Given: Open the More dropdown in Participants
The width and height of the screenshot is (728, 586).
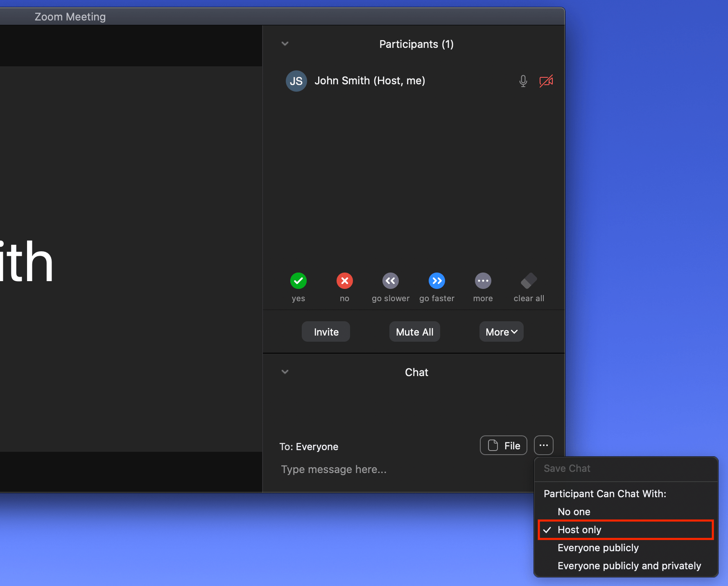Looking at the screenshot, I should coord(502,332).
